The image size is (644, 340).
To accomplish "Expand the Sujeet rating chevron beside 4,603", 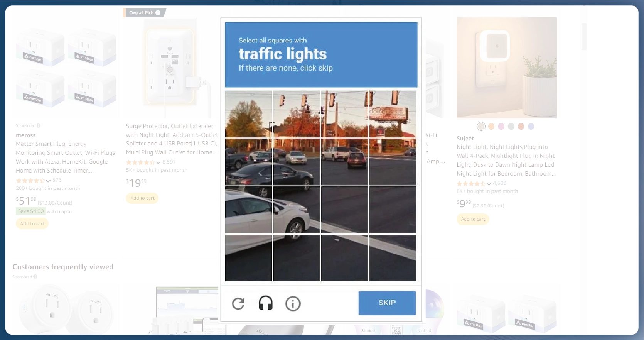I will [x=489, y=184].
